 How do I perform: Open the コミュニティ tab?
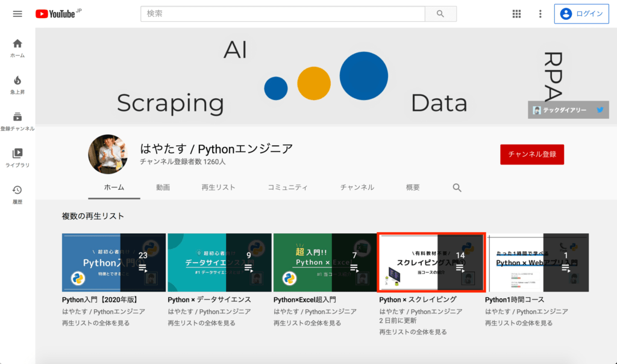[287, 187]
